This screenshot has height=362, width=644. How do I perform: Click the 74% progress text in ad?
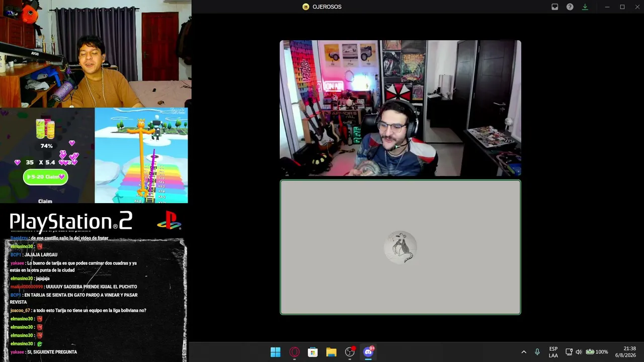point(47,146)
